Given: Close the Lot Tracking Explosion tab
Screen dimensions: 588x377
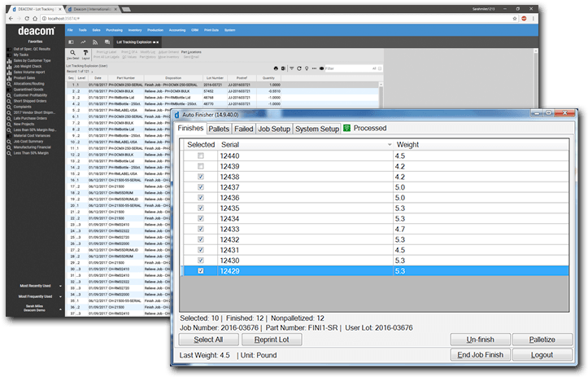Looking at the screenshot, I should coord(158,42).
